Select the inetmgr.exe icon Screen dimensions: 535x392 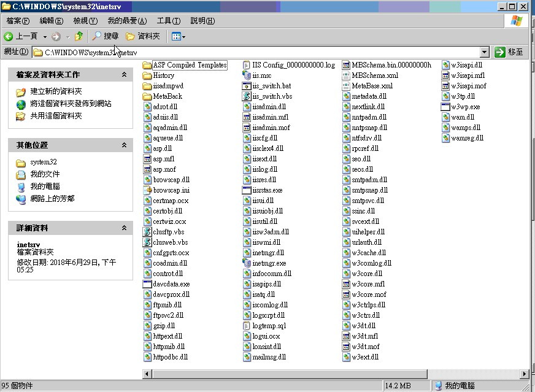[x=247, y=263]
